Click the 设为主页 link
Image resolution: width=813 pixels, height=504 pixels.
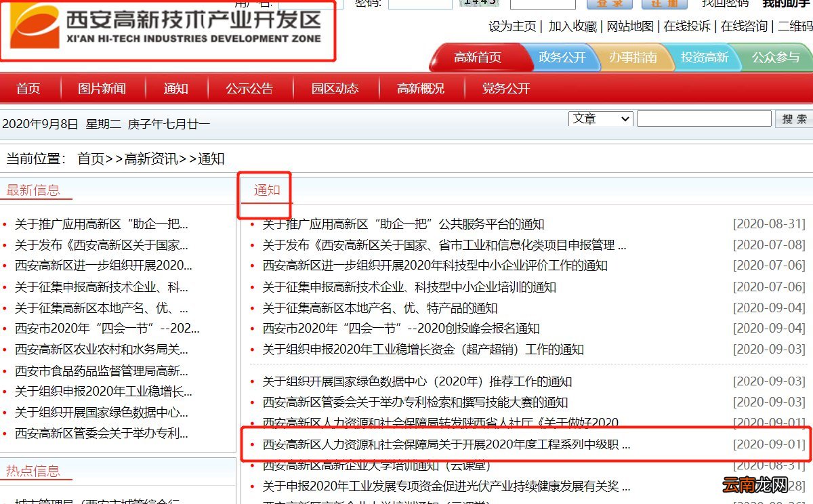[x=512, y=26]
